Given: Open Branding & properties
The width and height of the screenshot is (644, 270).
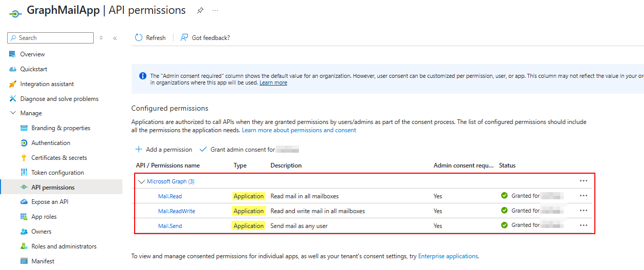Looking at the screenshot, I should [61, 128].
